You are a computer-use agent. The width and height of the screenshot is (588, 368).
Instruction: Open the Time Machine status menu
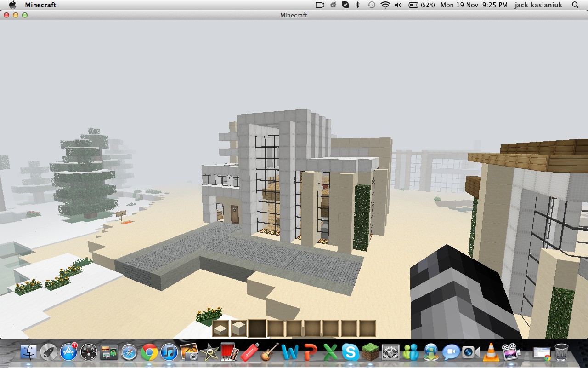click(x=371, y=5)
